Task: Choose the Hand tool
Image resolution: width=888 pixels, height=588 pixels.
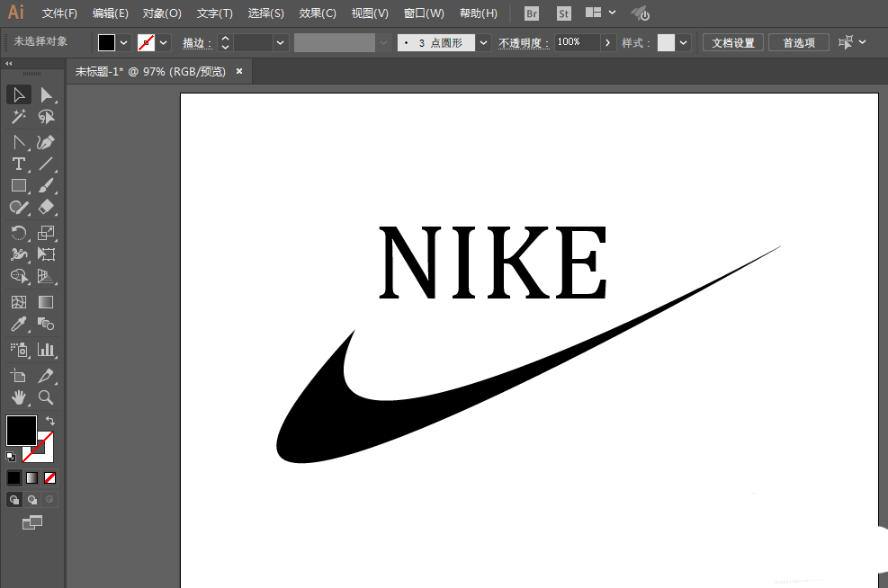Action: tap(19, 397)
